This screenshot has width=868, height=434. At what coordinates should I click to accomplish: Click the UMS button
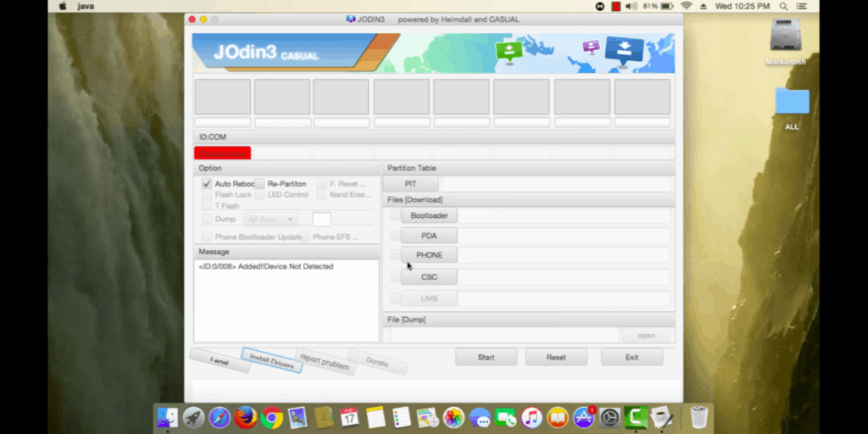click(429, 298)
